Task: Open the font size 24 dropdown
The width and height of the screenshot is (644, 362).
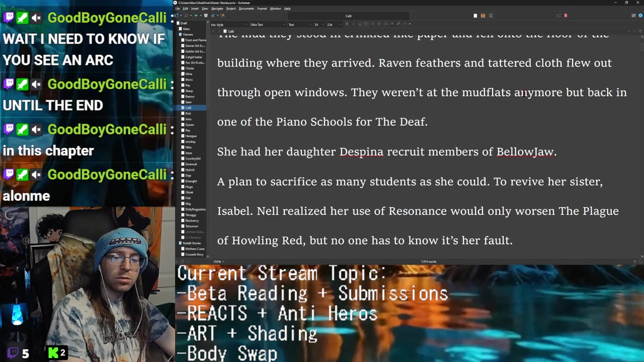Action: tap(319, 25)
